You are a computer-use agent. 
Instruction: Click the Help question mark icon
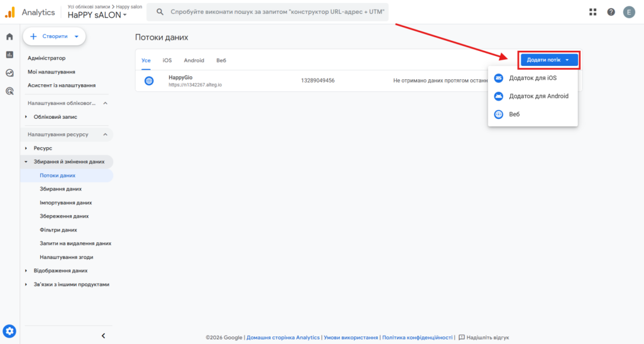(611, 12)
